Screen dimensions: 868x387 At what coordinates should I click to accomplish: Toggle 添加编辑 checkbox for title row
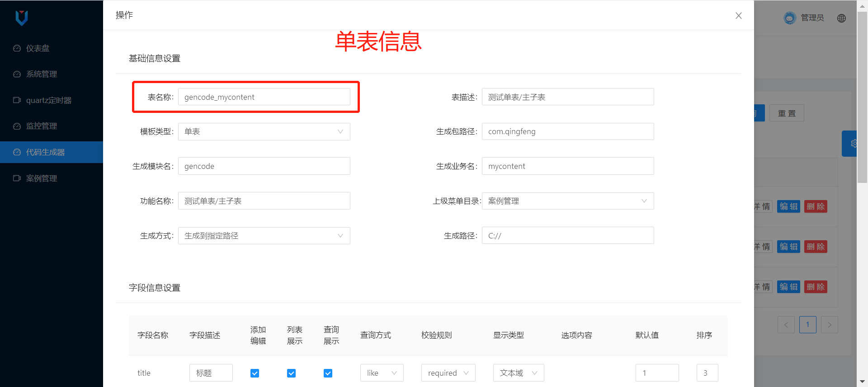coord(255,373)
